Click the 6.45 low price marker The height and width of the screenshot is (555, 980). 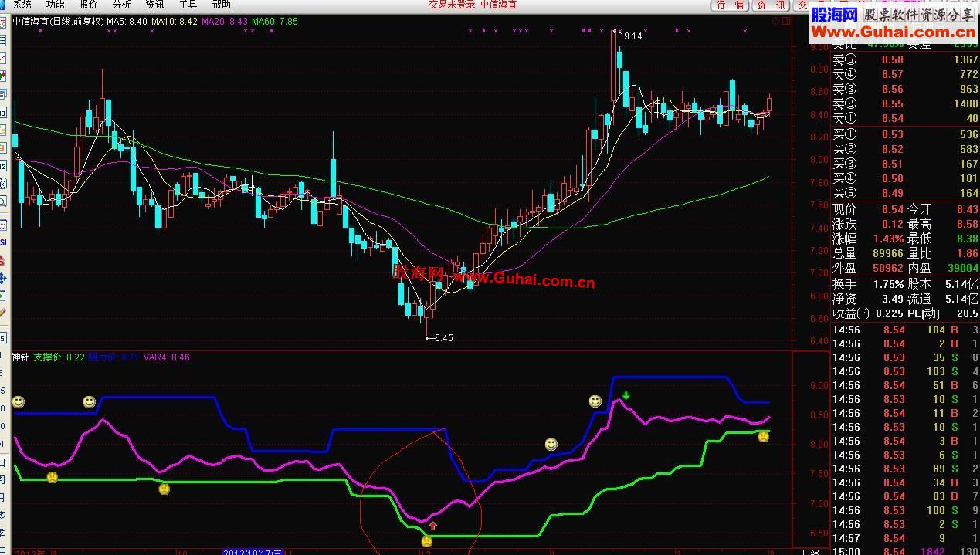pos(444,338)
